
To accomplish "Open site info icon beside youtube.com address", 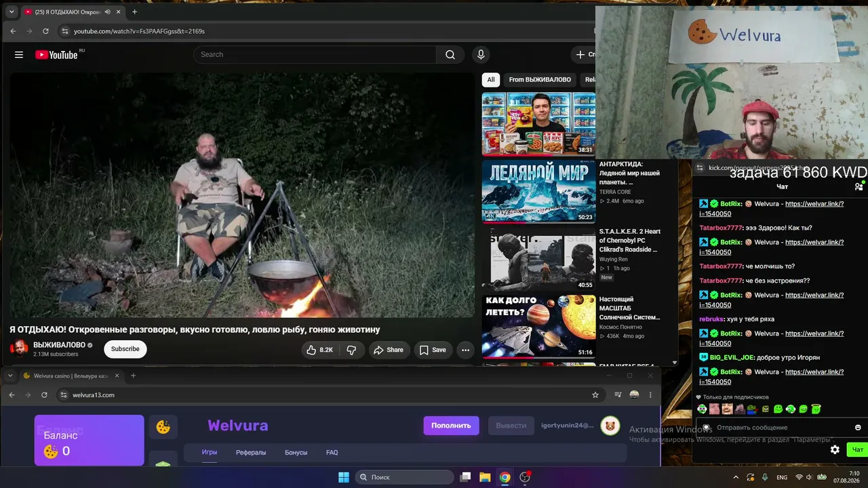I will pyautogui.click(x=64, y=31).
